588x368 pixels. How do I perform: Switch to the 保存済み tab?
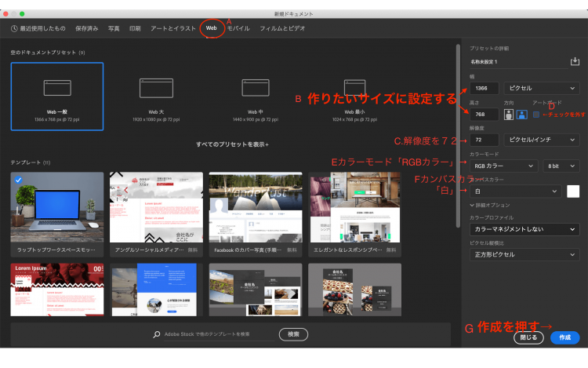pyautogui.click(x=86, y=28)
